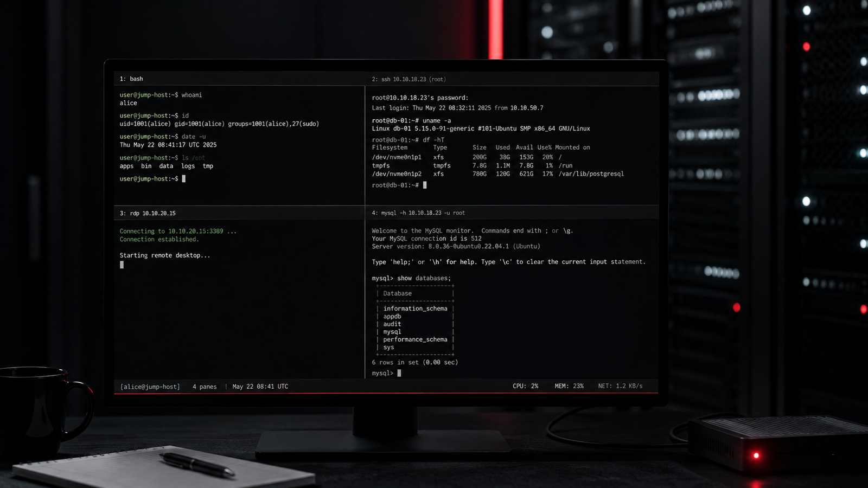Click the "Connection established." message
The height and width of the screenshot is (488, 868).
159,240
